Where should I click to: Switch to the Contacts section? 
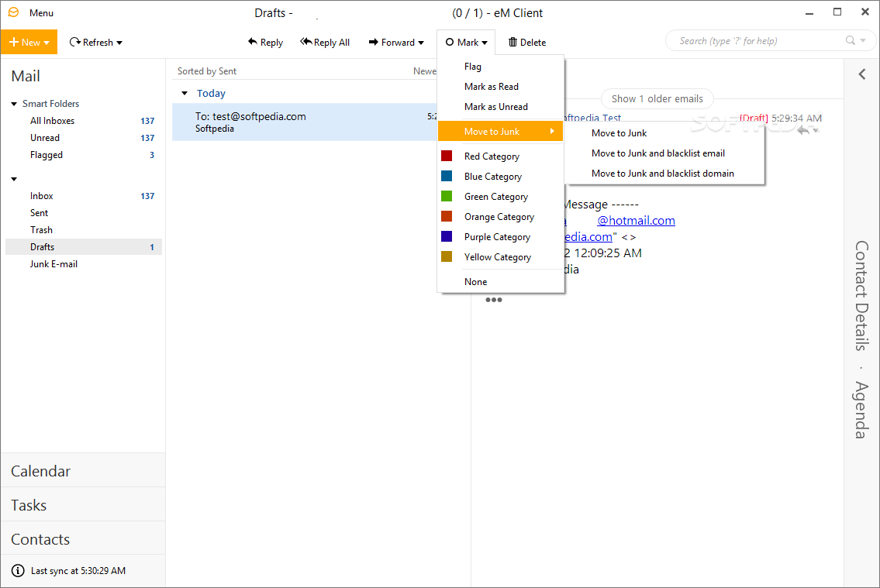pyautogui.click(x=83, y=539)
